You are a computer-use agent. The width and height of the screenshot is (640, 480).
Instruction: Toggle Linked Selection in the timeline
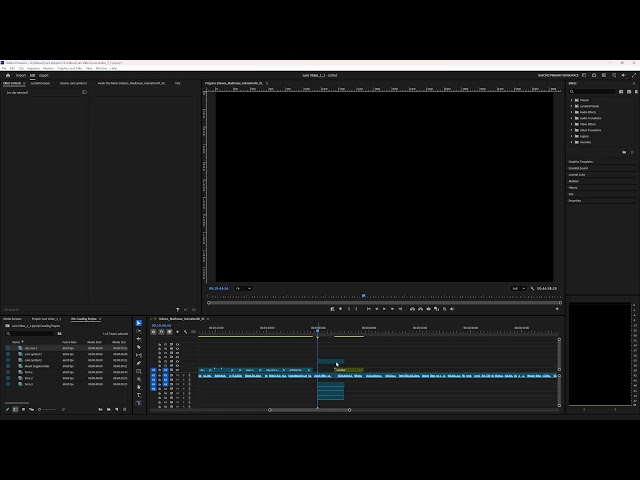[x=169, y=332]
